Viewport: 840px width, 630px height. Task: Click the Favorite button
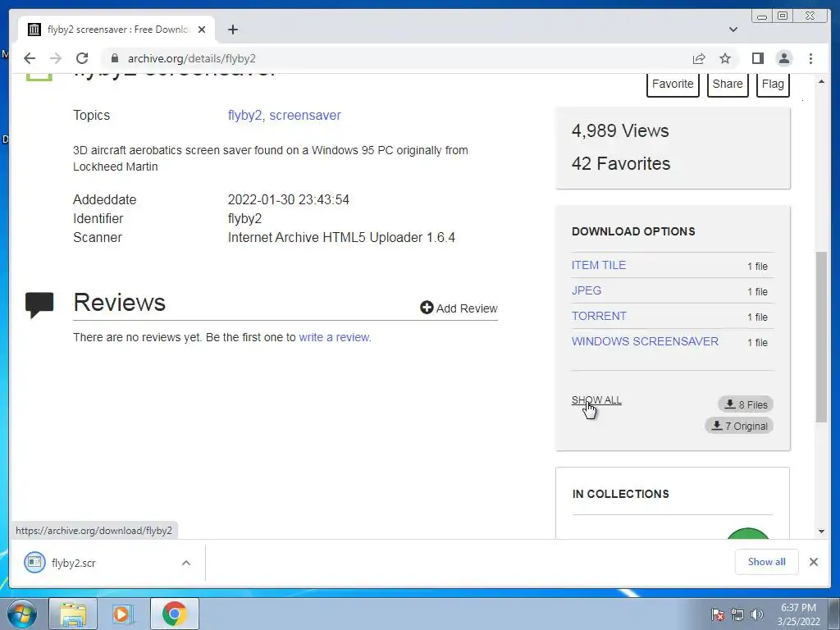coord(673,84)
